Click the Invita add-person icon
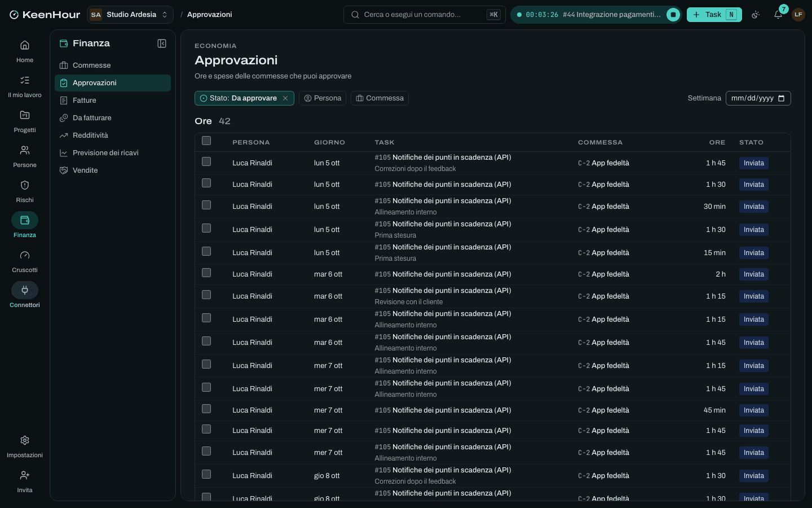Image resolution: width=812 pixels, height=508 pixels. [x=25, y=475]
